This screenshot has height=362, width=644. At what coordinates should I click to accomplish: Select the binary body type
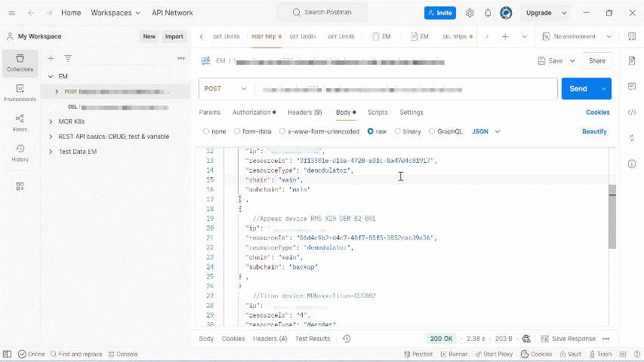click(398, 131)
